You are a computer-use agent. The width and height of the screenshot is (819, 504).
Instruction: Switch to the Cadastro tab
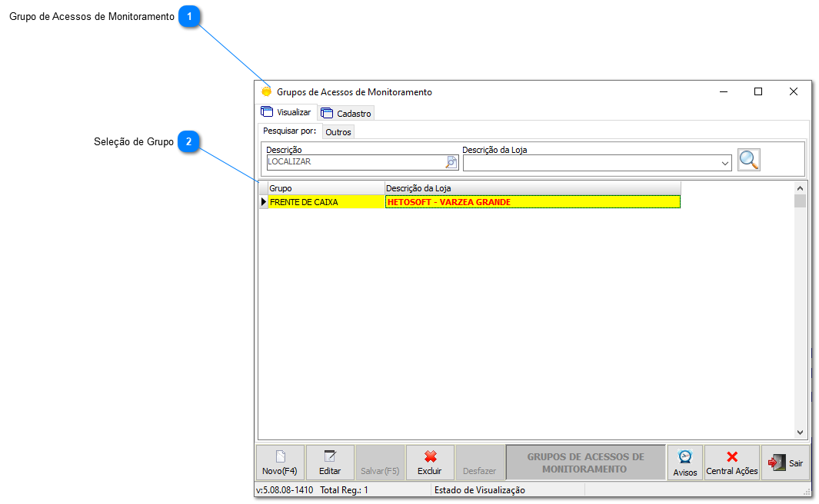pos(347,113)
